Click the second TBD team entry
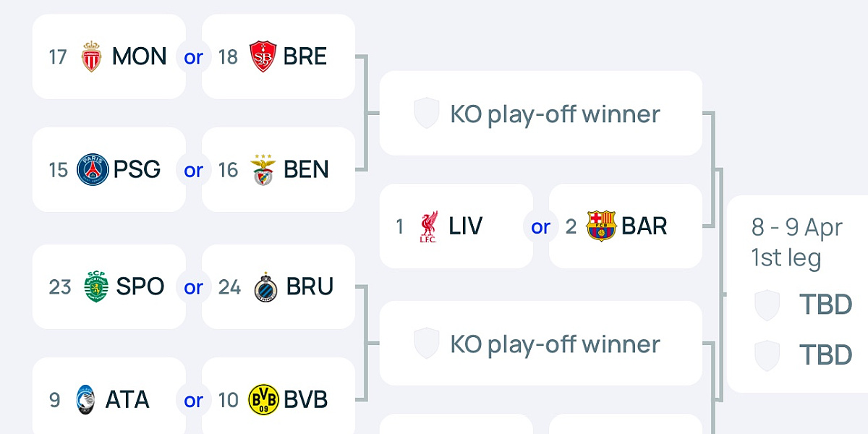Viewport: 868px width, 434px height. click(x=825, y=355)
